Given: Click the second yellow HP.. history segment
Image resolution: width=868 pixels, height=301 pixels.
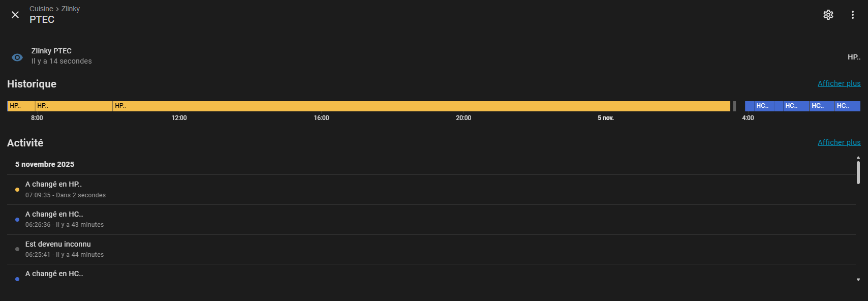Looking at the screenshot, I should point(74,106).
